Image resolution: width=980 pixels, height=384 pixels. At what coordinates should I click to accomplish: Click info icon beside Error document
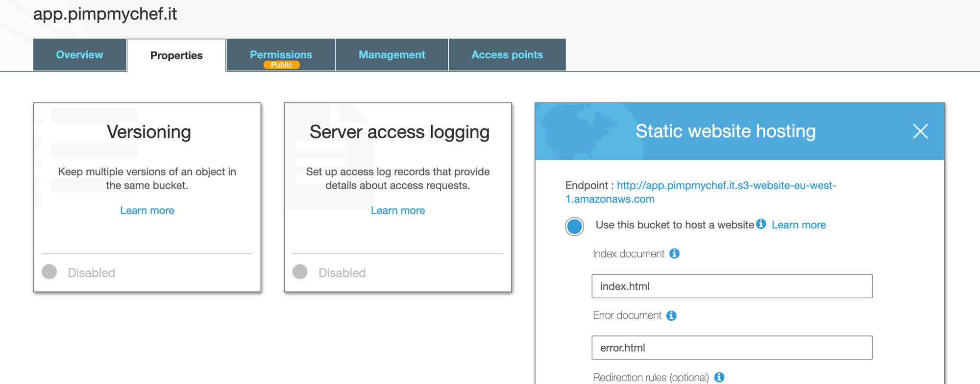[671, 316]
